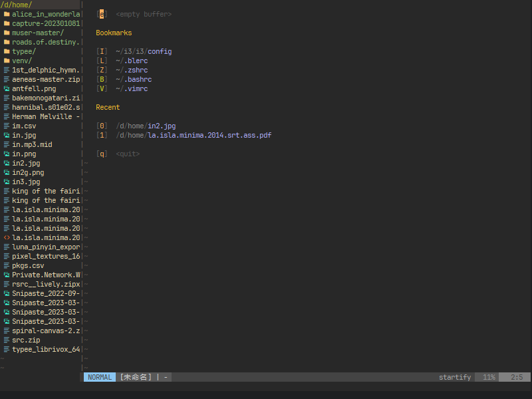Open recent file /d/home/in2.jpg in Startify

coord(146,126)
